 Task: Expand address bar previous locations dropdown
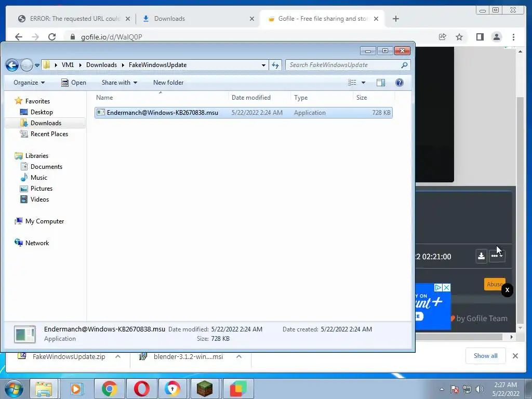pyautogui.click(x=263, y=65)
